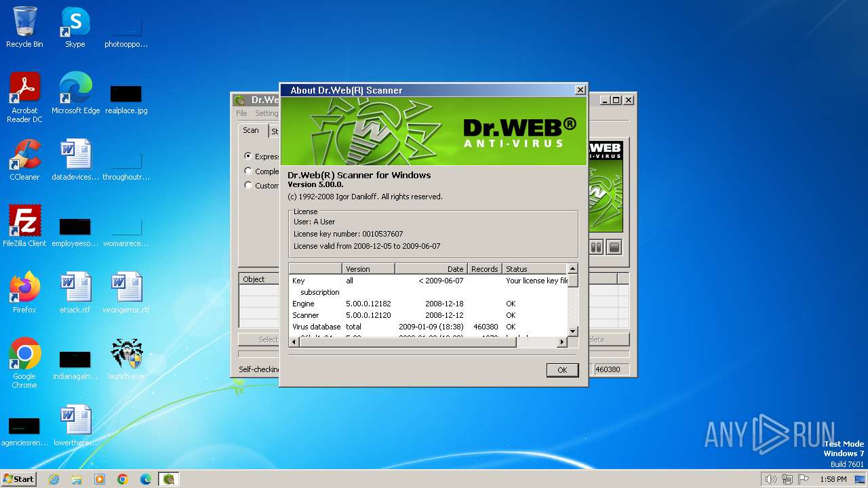The width and height of the screenshot is (868, 488).
Task: Click the scroll down arrow in version list
Action: [572, 331]
